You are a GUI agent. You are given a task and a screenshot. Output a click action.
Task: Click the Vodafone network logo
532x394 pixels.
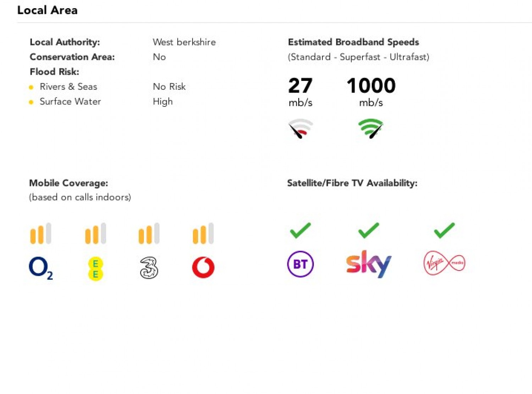[x=203, y=268]
